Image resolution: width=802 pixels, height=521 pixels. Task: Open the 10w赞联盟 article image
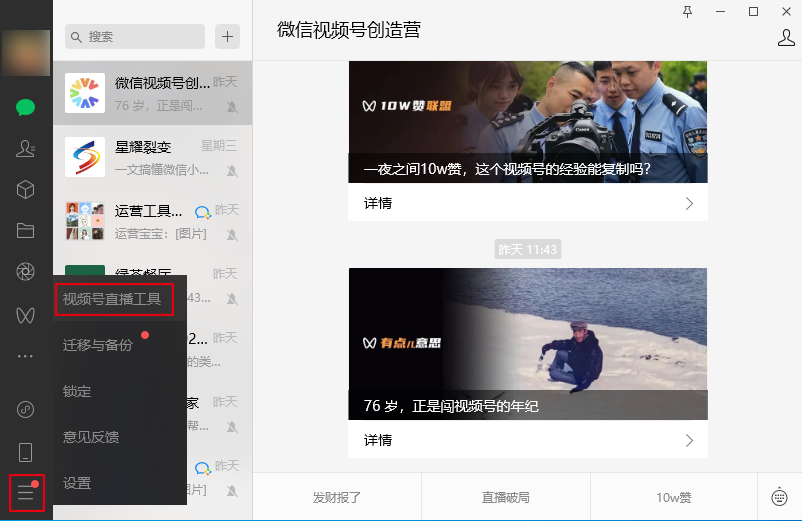528,122
